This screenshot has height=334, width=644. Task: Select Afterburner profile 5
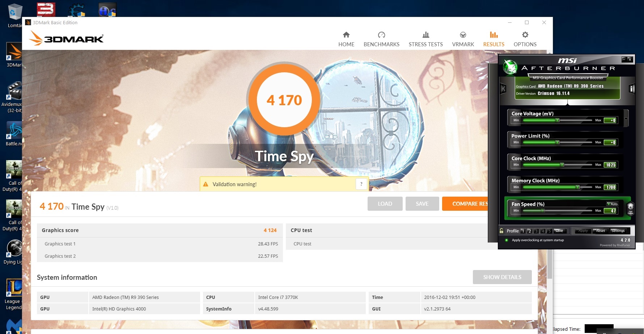[550, 231]
